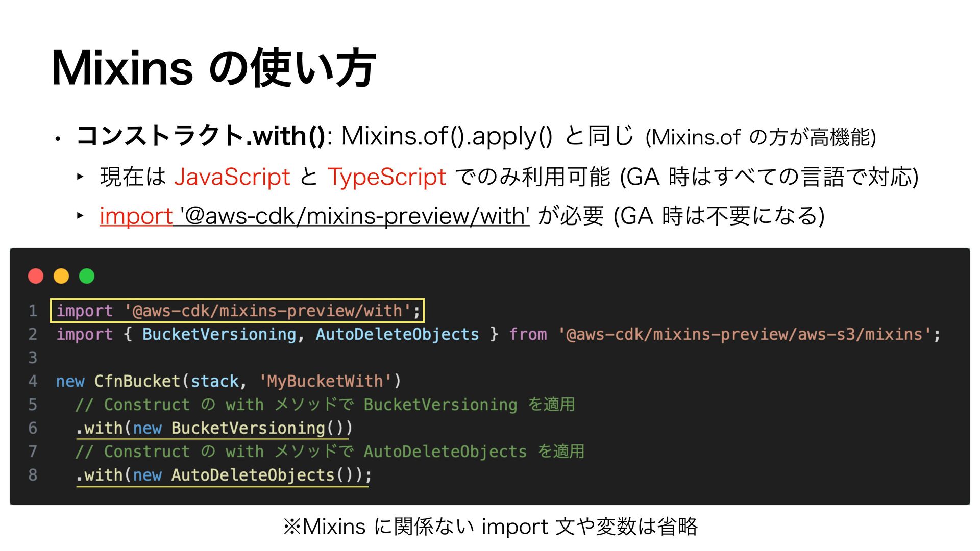Image resolution: width=980 pixels, height=551 pixels.
Task: Click the CfnBucket class name on line 4
Action: (137, 381)
